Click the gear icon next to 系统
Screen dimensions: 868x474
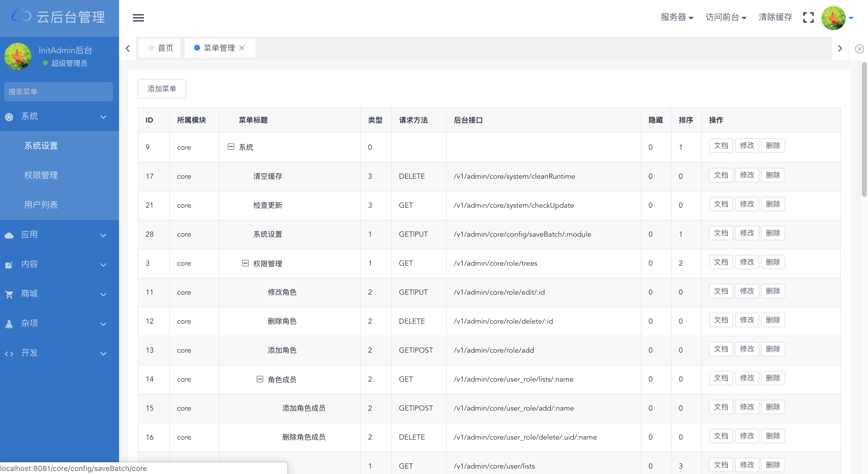(9, 117)
